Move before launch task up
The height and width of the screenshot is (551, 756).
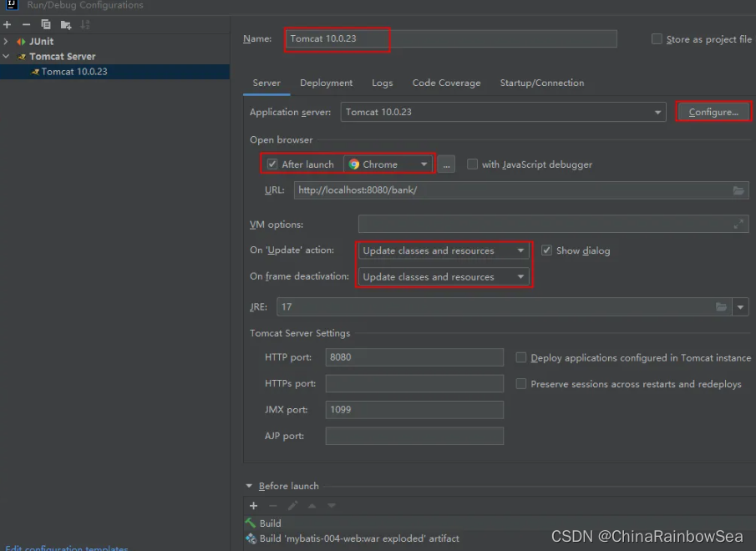tap(312, 506)
